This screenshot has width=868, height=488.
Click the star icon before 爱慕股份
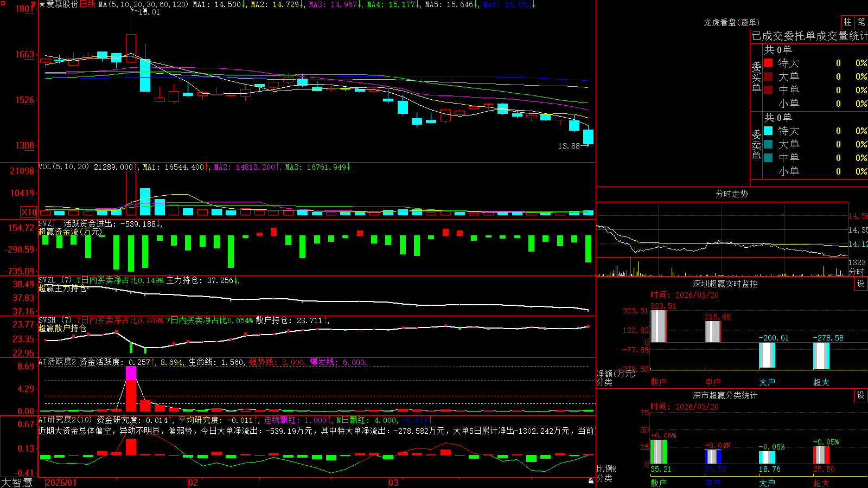click(42, 4)
